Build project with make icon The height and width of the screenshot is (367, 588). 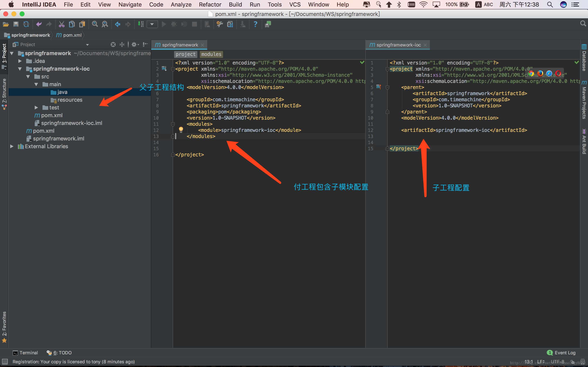(x=141, y=24)
